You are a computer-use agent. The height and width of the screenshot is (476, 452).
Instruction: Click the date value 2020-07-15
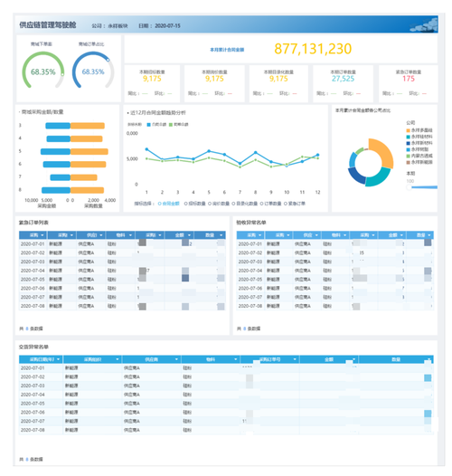(167, 26)
